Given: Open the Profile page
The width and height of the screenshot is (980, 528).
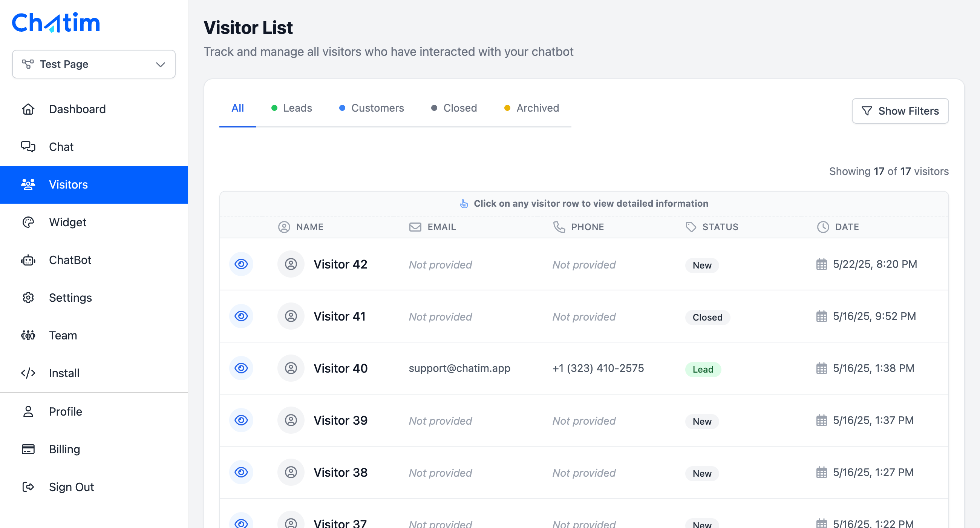Looking at the screenshot, I should (x=66, y=411).
